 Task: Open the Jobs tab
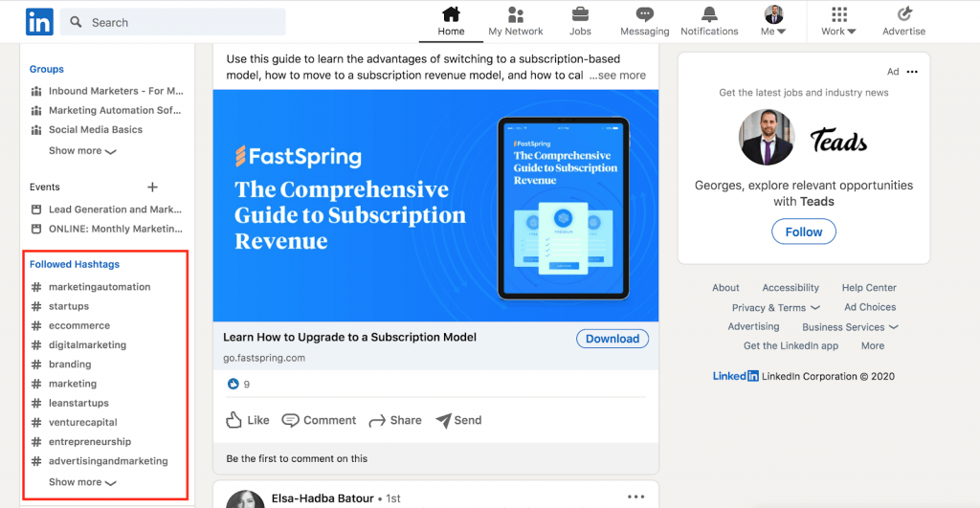(580, 22)
